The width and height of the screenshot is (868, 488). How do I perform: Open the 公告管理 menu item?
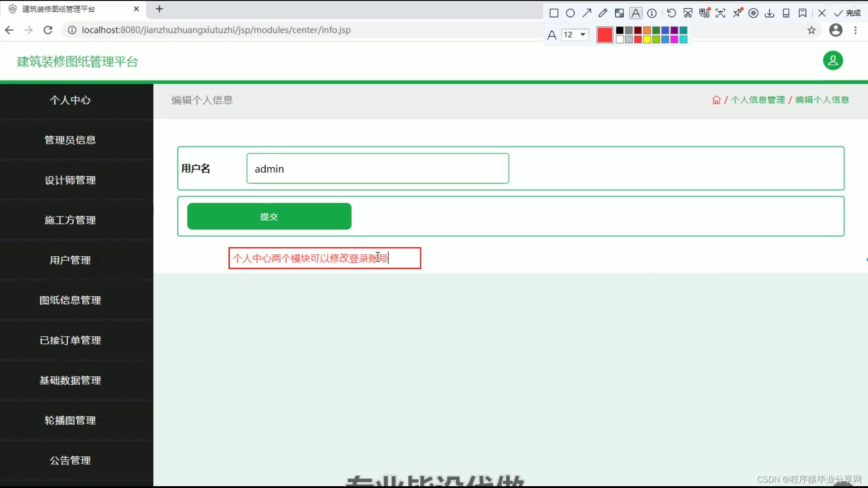[70, 460]
